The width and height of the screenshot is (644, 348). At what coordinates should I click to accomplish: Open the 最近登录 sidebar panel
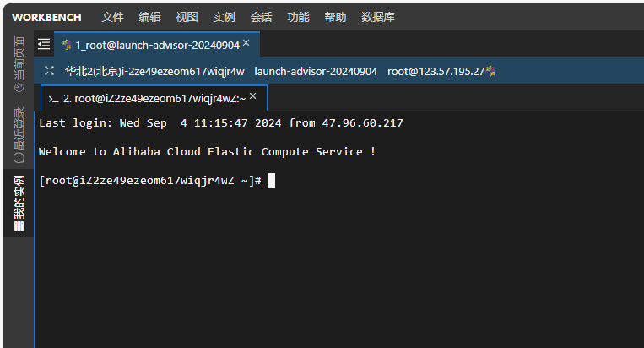point(19,135)
